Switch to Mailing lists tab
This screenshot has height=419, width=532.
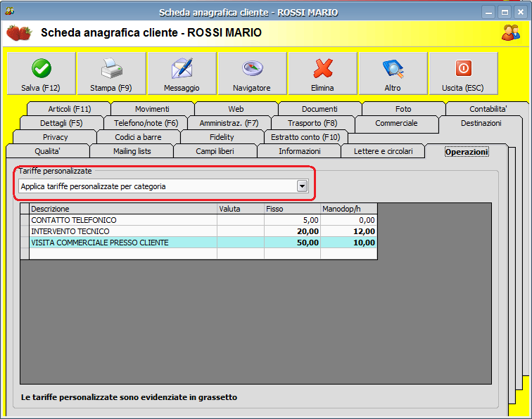click(132, 151)
